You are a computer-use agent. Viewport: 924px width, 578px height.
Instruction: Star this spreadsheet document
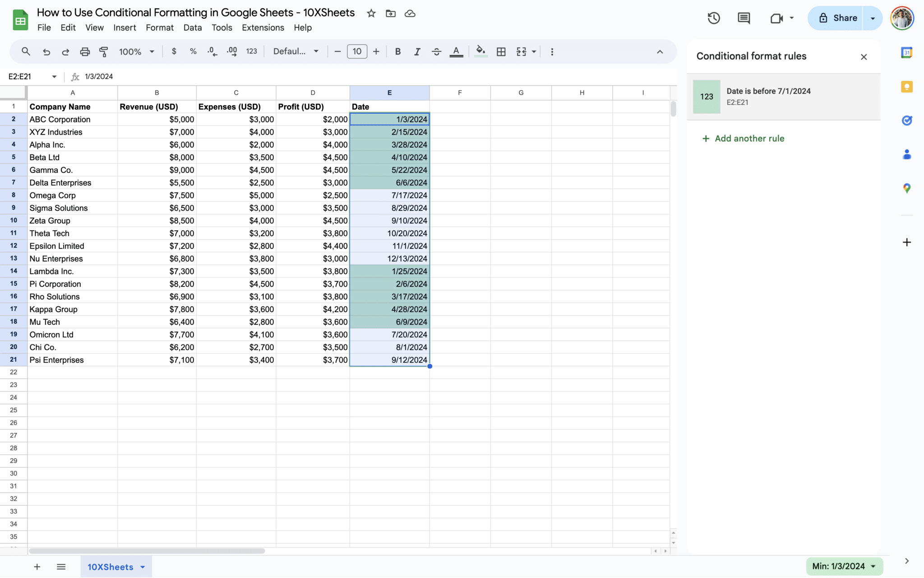tap(371, 14)
